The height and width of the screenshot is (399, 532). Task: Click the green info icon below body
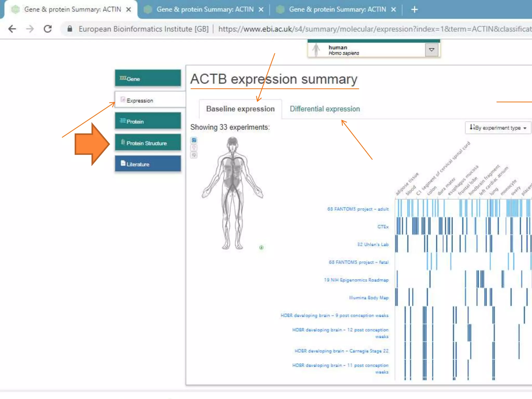tap(261, 247)
